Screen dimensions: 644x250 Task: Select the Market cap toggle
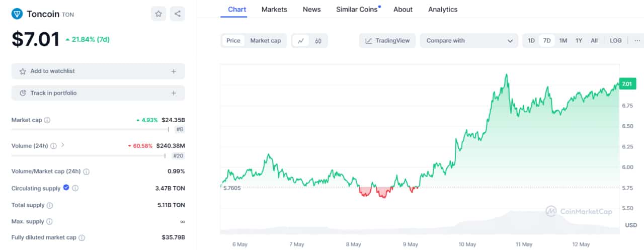pyautogui.click(x=266, y=41)
